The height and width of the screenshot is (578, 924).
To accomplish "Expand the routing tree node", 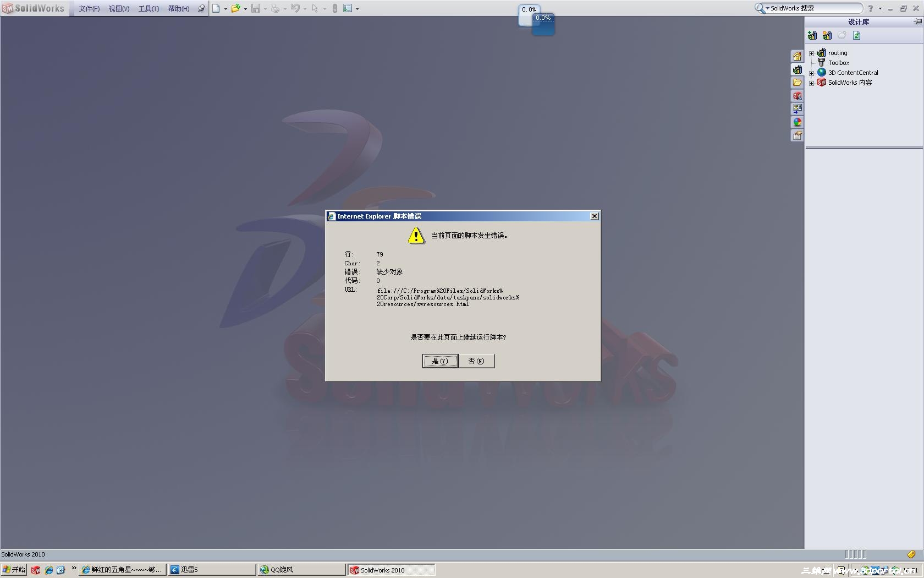I will [x=811, y=53].
